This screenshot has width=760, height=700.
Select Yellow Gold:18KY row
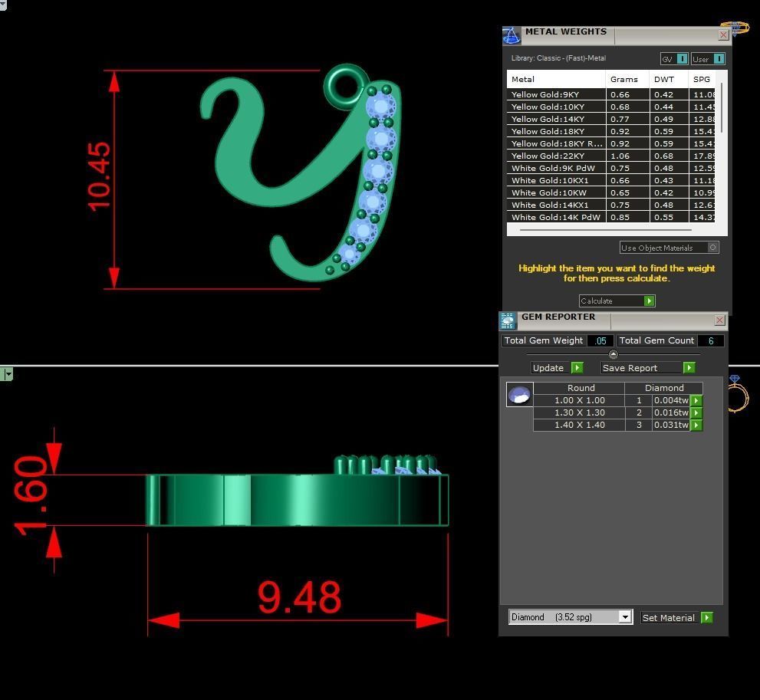pyautogui.click(x=610, y=131)
